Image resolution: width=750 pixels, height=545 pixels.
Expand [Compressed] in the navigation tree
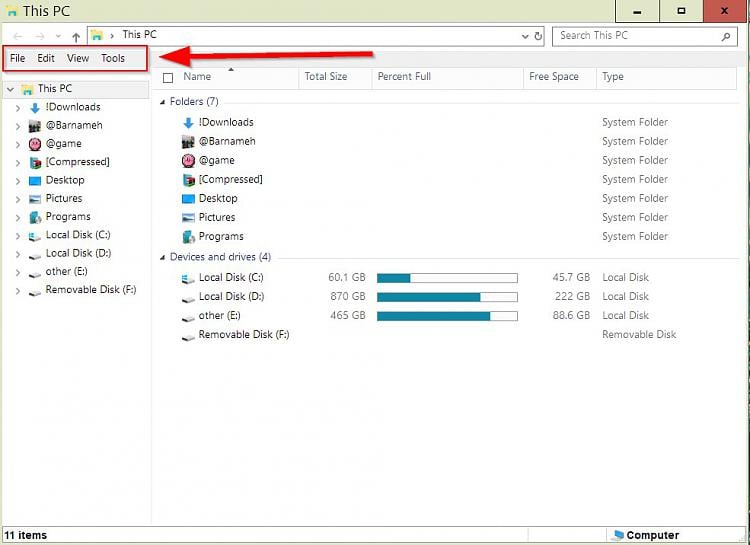[18, 163]
